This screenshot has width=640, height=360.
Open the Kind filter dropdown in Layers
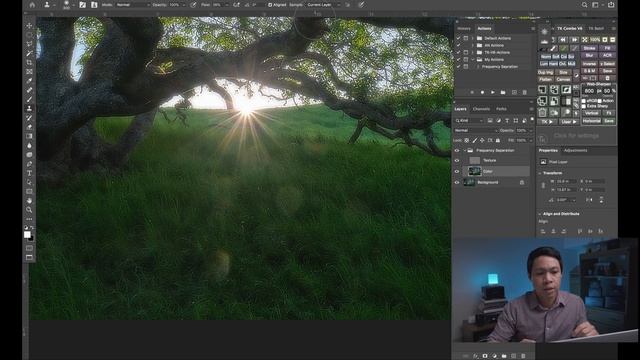[x=469, y=120]
